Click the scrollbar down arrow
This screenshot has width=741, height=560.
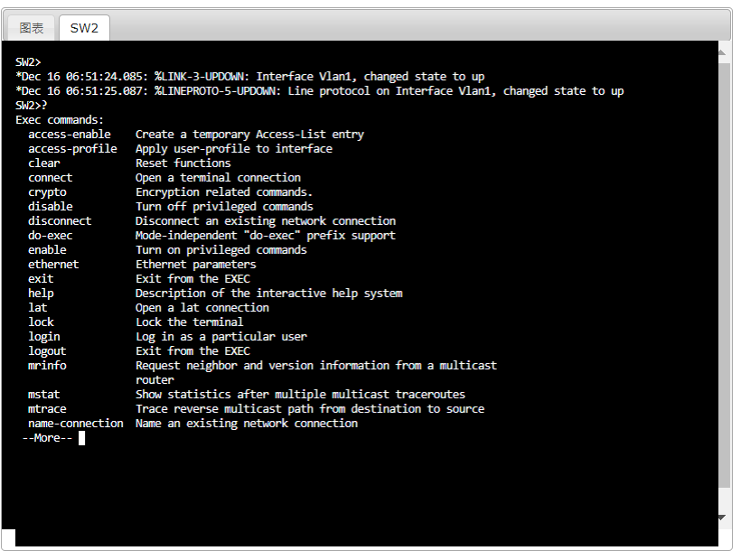click(x=722, y=518)
